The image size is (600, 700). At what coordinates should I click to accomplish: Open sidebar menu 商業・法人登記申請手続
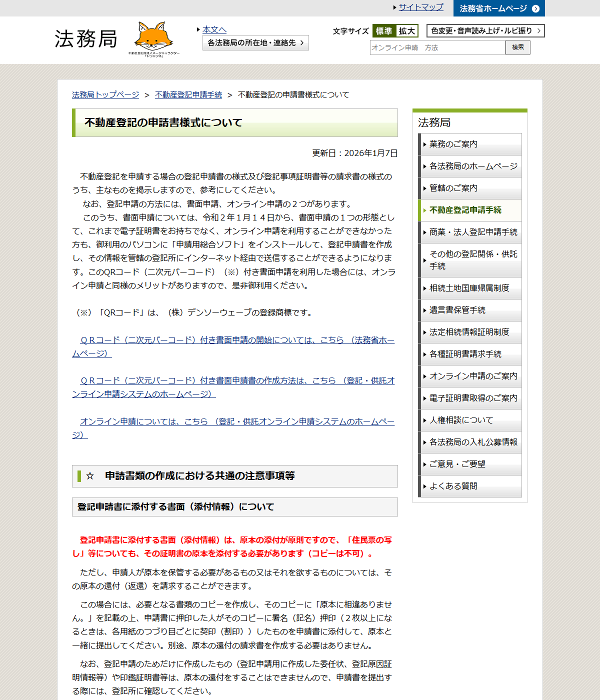(x=470, y=232)
